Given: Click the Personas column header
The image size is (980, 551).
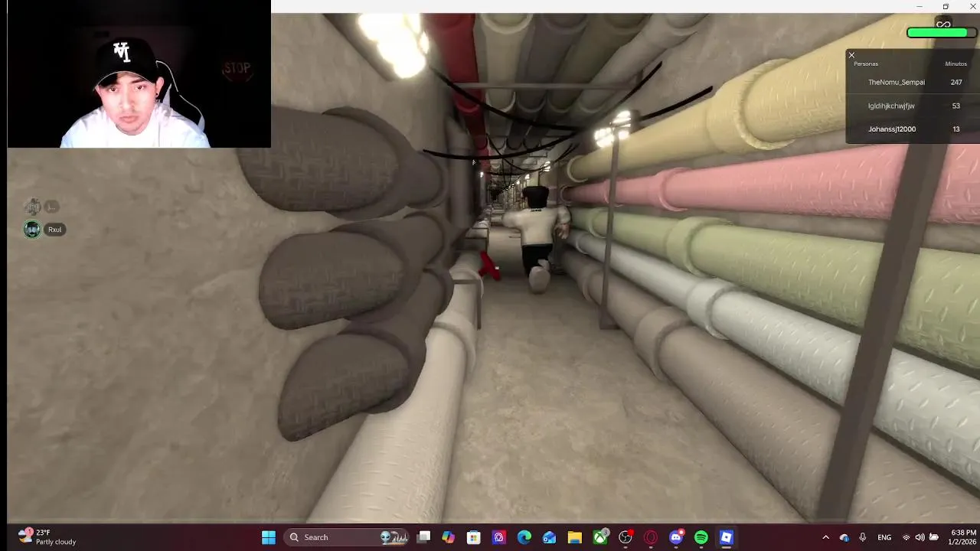Looking at the screenshot, I should click(x=866, y=64).
